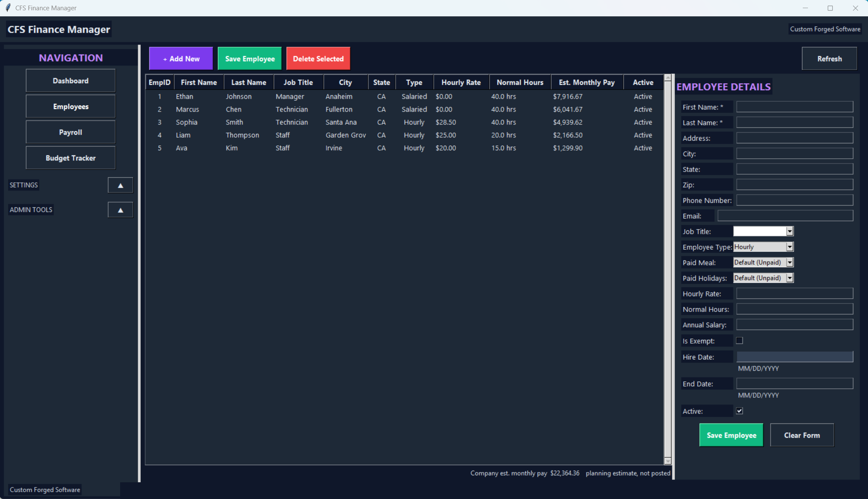Click the table scrollbar up arrow

pos(668,78)
